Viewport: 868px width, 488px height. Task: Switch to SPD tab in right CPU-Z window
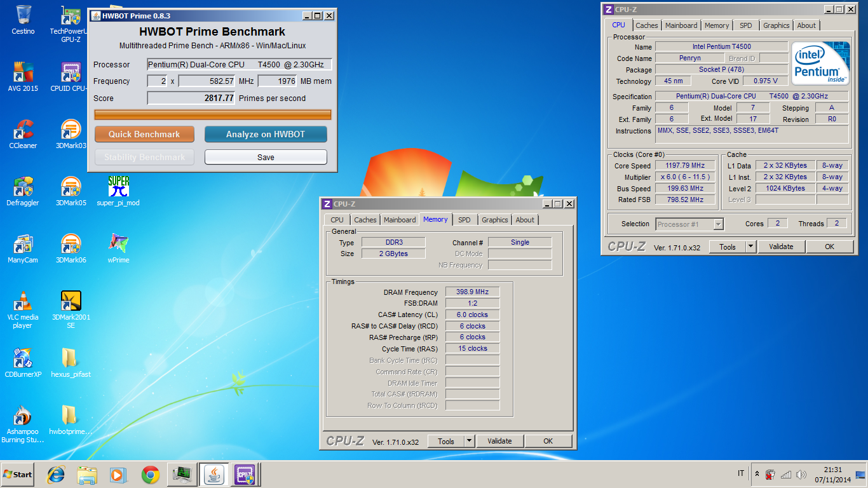(x=746, y=25)
